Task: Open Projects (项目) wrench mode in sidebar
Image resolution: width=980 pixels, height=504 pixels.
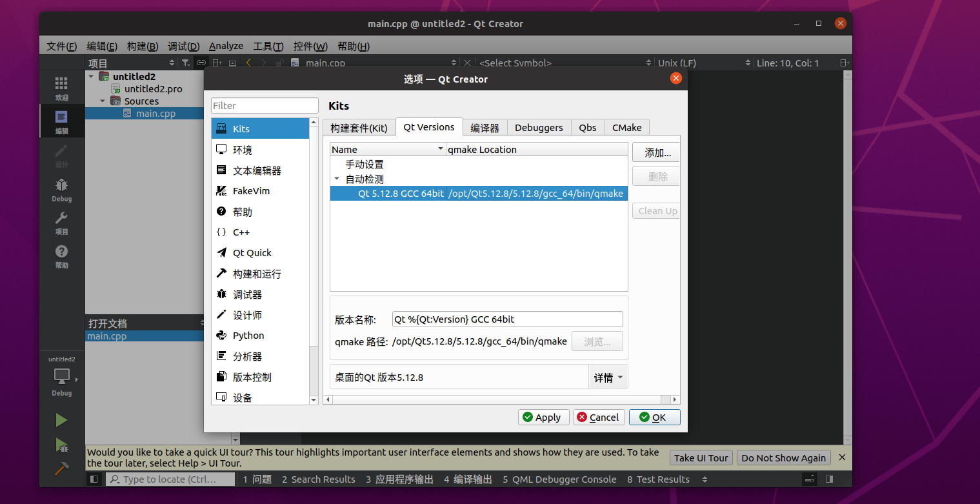Action: coord(61,223)
